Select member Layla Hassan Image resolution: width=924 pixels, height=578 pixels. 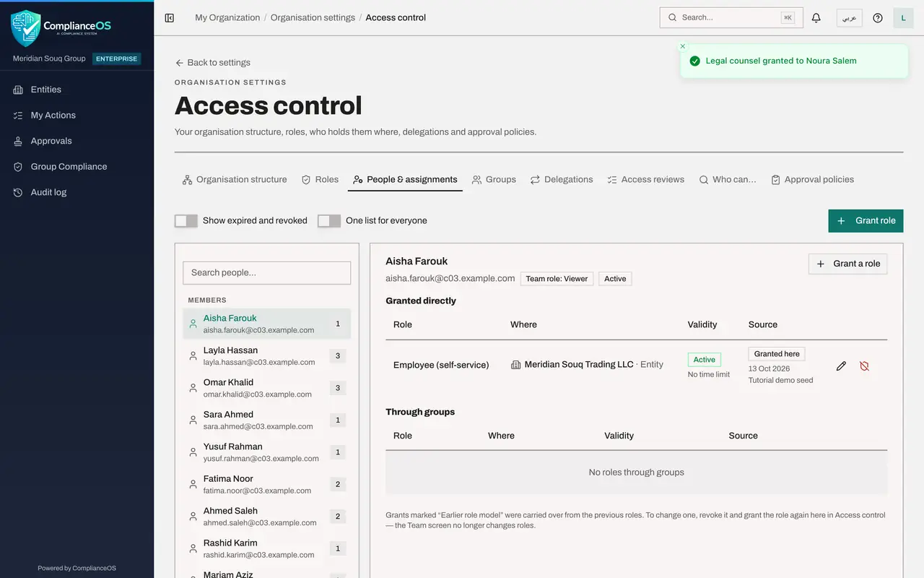click(267, 356)
